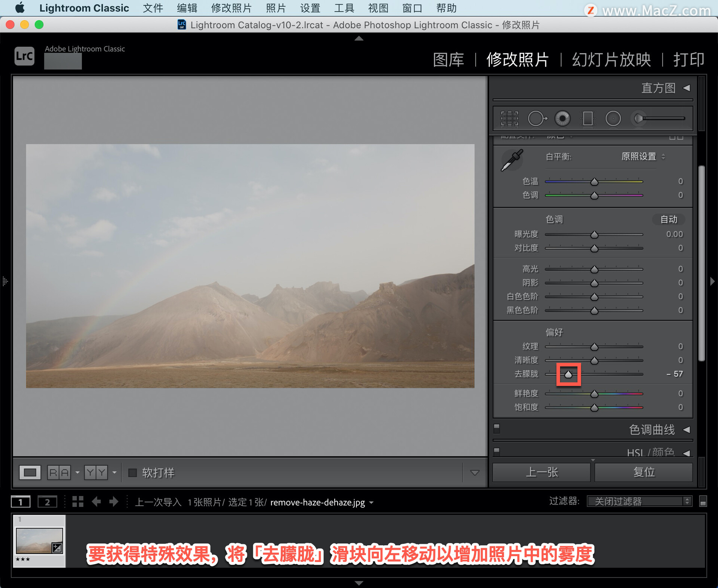
Task: Click the 色温 temperature slider handle
Action: [x=594, y=182]
